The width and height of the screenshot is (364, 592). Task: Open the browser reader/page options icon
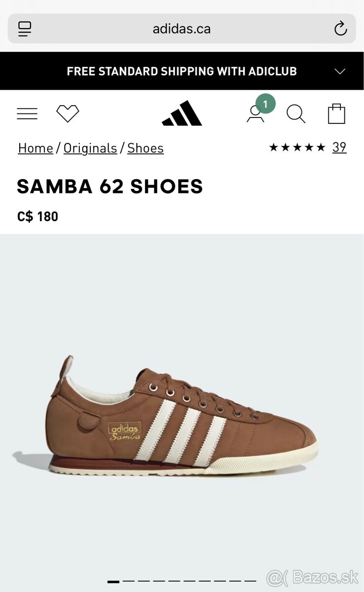point(25,29)
